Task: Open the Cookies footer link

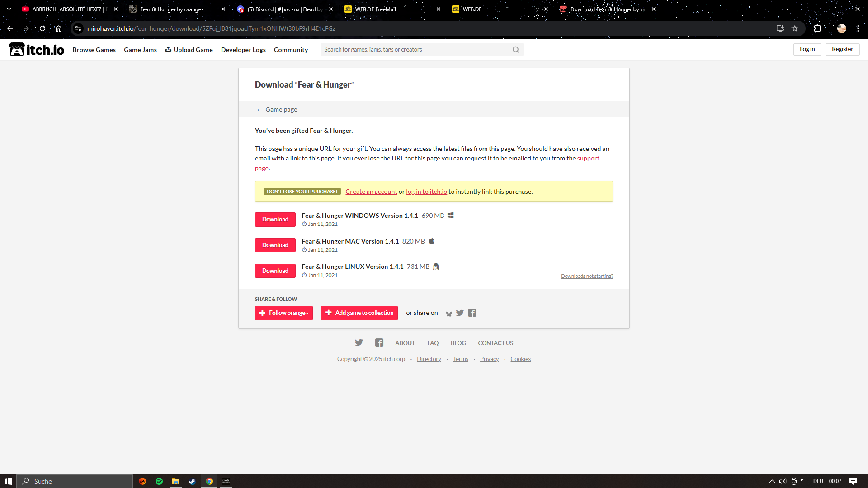Action: pos(520,359)
